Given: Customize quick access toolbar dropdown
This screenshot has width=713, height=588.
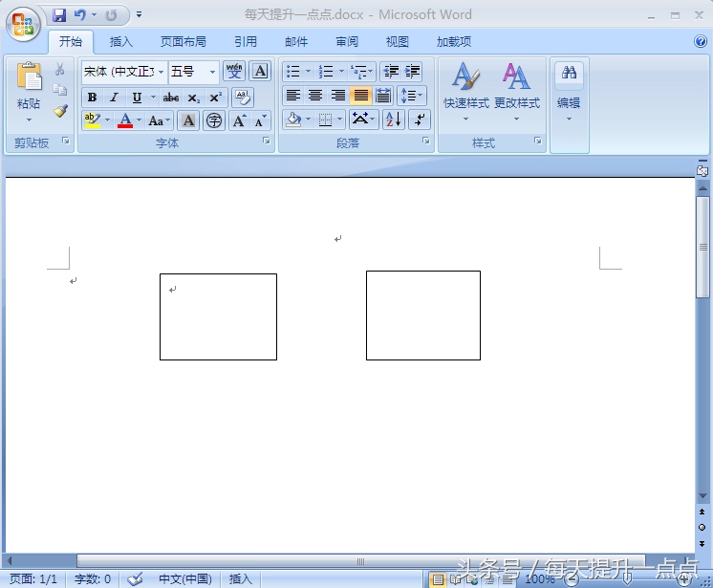Looking at the screenshot, I should tap(140, 15).
